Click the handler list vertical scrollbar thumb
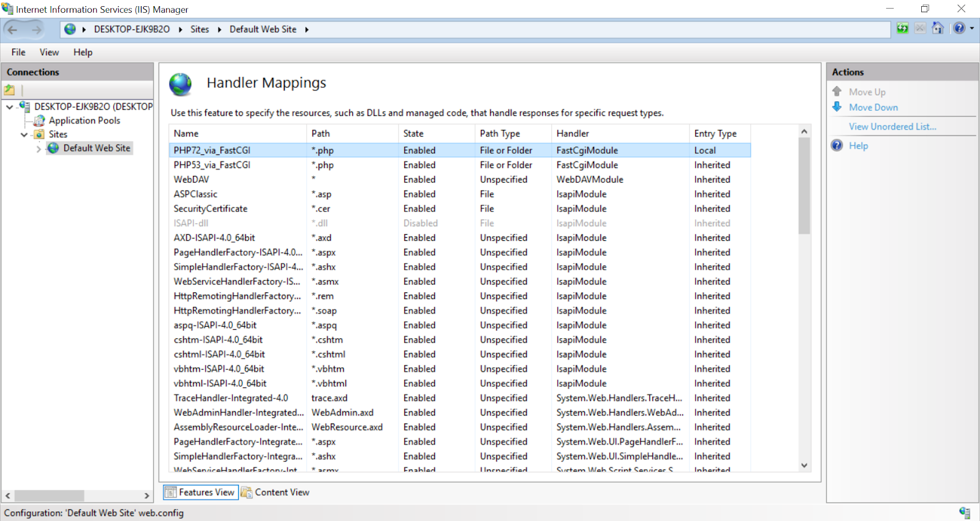Image resolution: width=980 pixels, height=521 pixels. [804, 186]
